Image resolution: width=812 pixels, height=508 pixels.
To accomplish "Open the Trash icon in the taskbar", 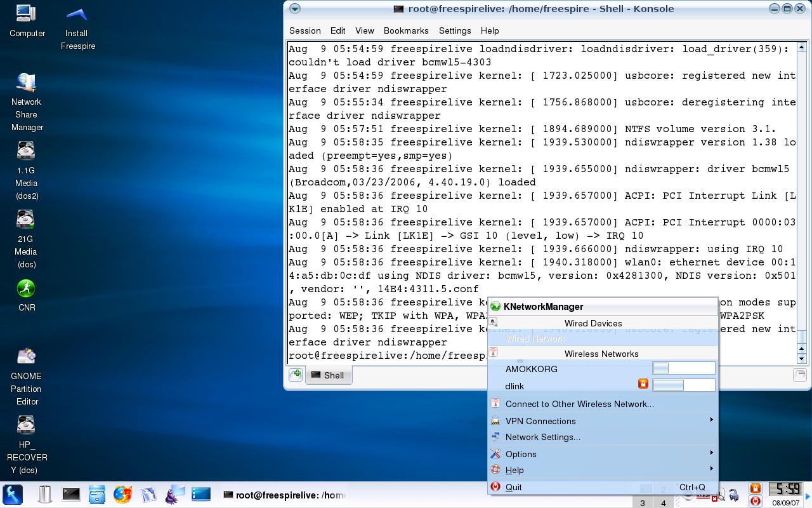I will 44,494.
